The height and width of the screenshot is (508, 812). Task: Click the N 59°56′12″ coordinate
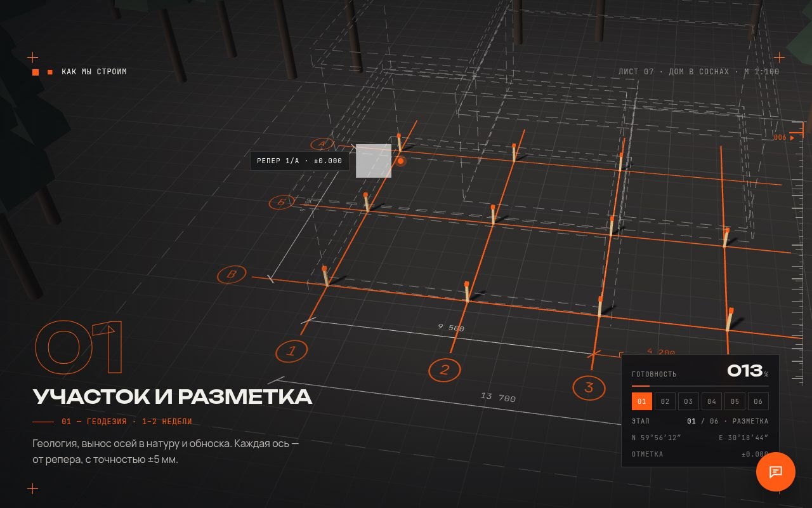point(656,438)
